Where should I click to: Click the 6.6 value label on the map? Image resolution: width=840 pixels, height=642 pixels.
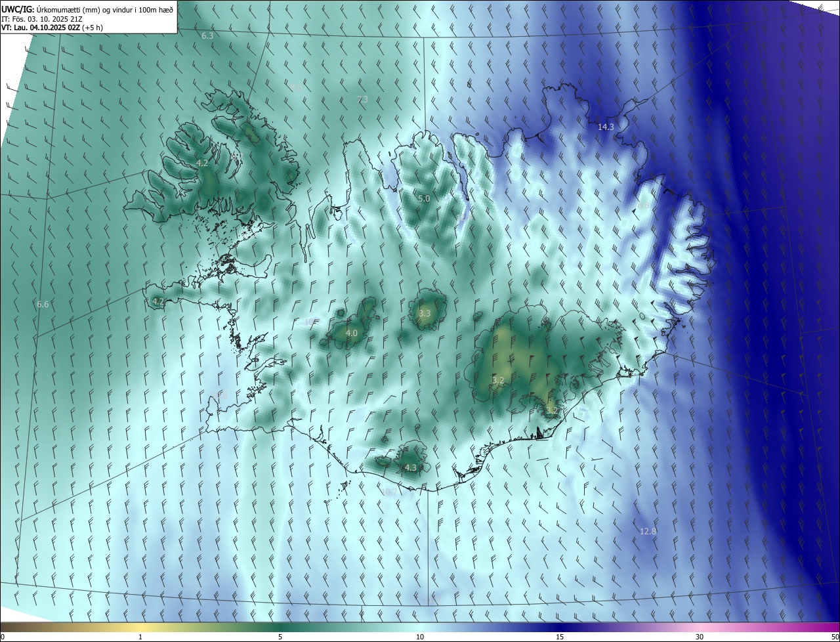tap(43, 304)
